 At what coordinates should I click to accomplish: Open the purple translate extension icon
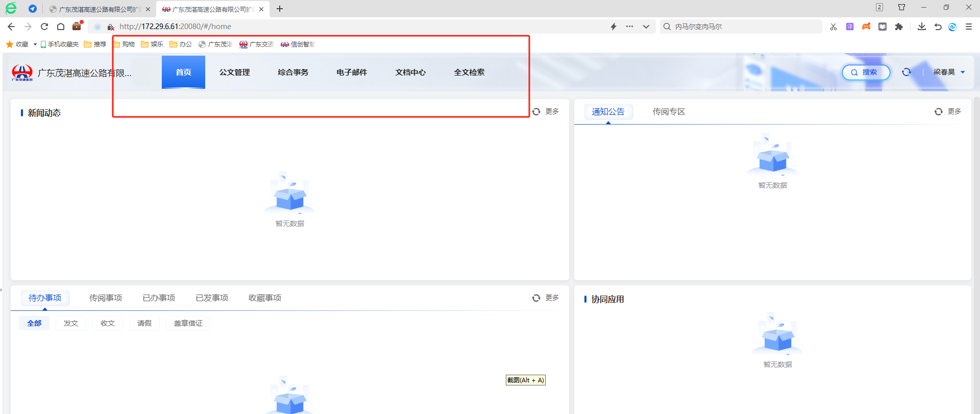click(850, 27)
